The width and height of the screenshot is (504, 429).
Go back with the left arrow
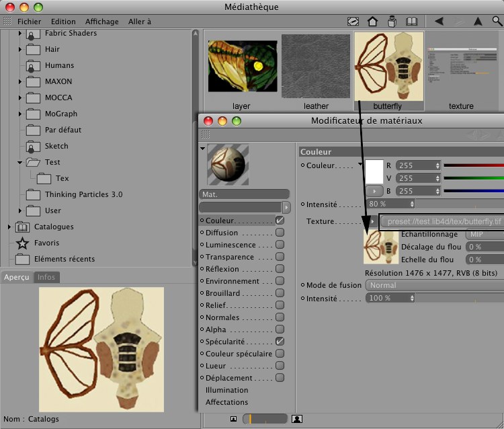(x=439, y=22)
